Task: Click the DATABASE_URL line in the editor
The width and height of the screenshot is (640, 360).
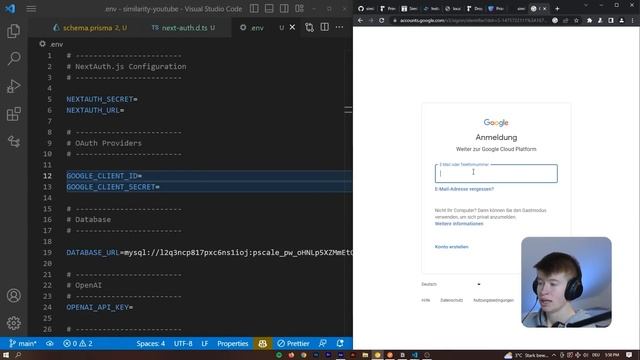Action: (209, 253)
